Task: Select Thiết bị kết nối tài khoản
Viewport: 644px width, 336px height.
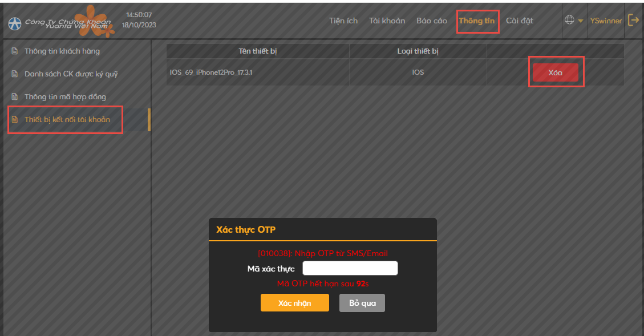Action: [x=67, y=120]
